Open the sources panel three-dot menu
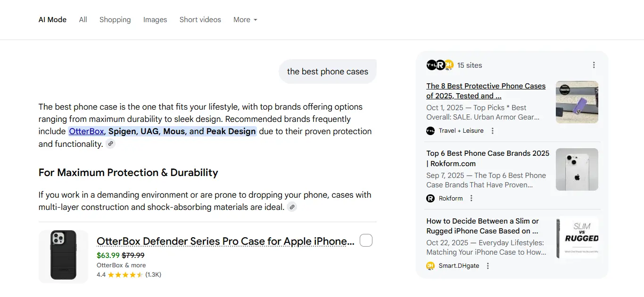The height and width of the screenshot is (297, 644). (594, 65)
